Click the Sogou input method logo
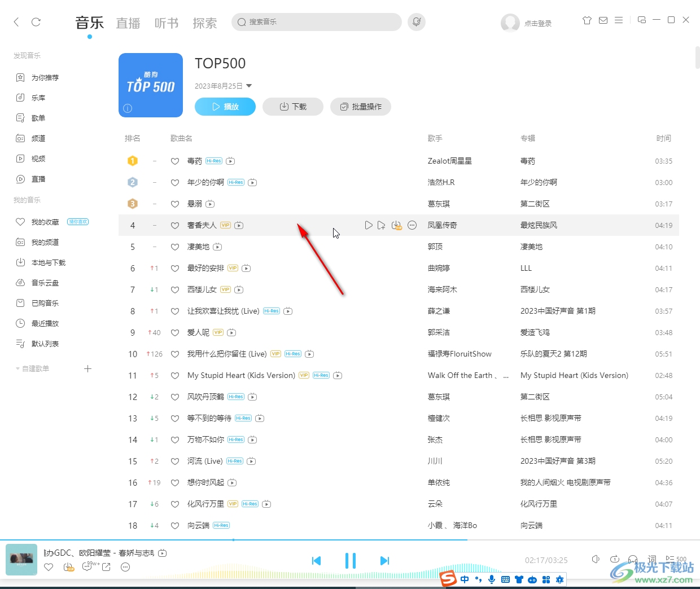This screenshot has height=589, width=700. point(449,578)
